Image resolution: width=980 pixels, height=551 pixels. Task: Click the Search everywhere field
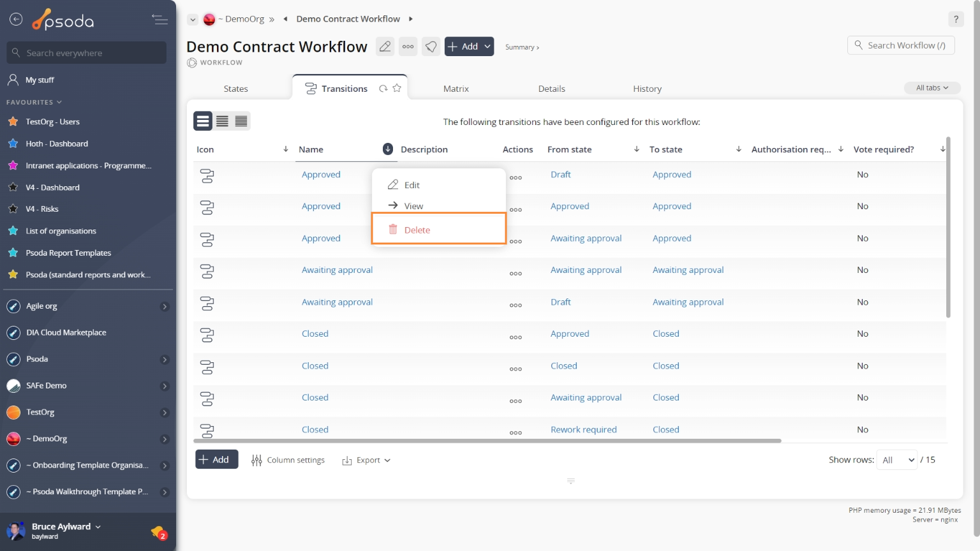tap(87, 53)
